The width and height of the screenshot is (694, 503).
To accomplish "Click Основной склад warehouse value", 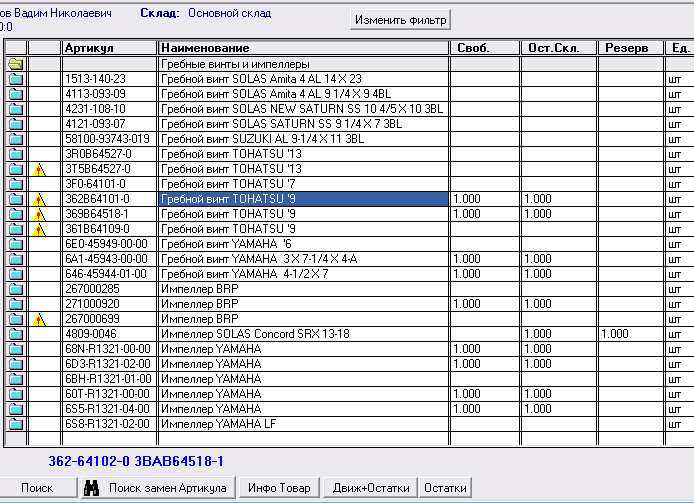I will [229, 13].
